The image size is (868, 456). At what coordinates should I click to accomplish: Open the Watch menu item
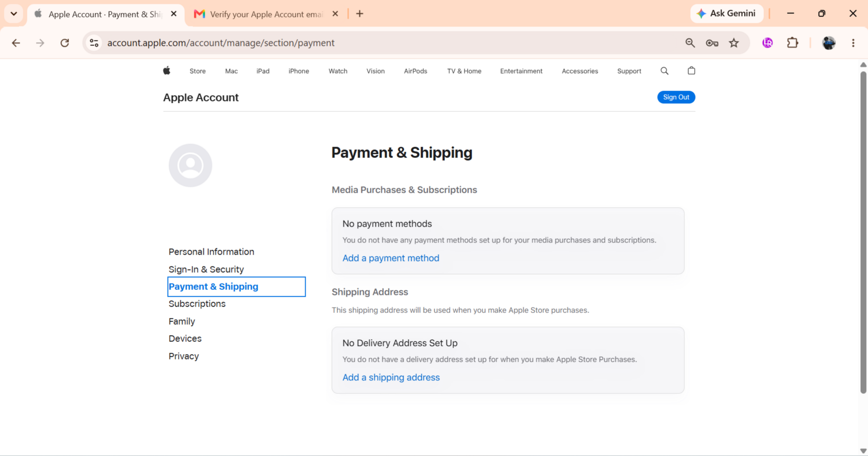(x=338, y=71)
